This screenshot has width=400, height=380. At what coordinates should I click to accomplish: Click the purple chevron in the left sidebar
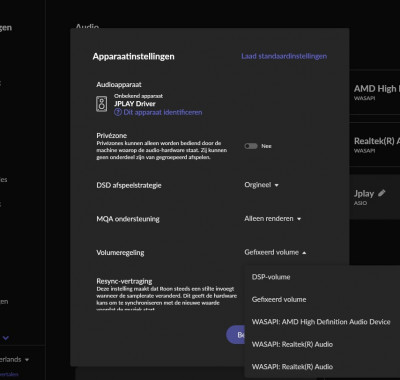pyautogui.click(x=6, y=338)
